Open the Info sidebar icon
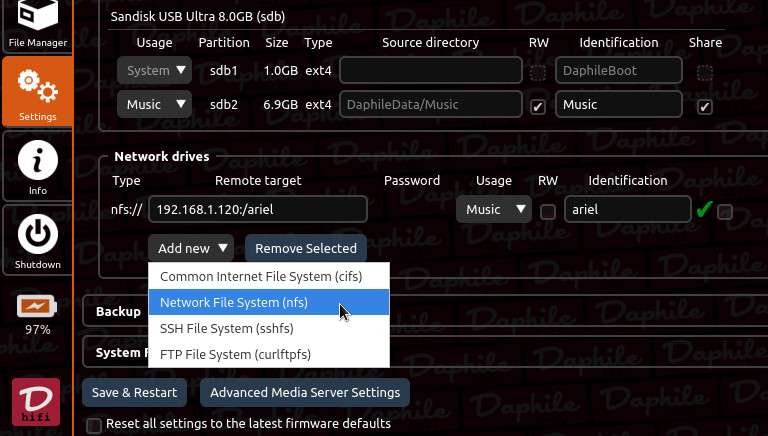This screenshot has height=436, width=768. tap(37, 166)
